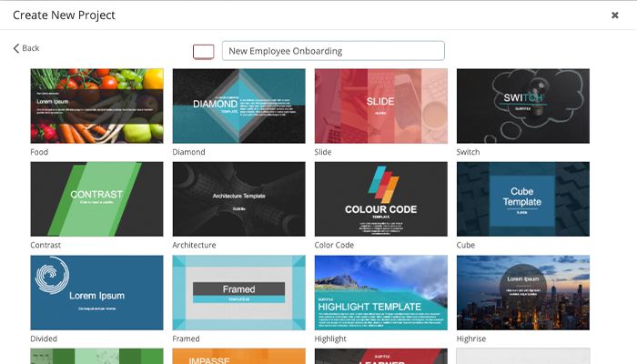This screenshot has height=364, width=637.
Task: Click the back chevron arrow icon
Action: [x=16, y=48]
